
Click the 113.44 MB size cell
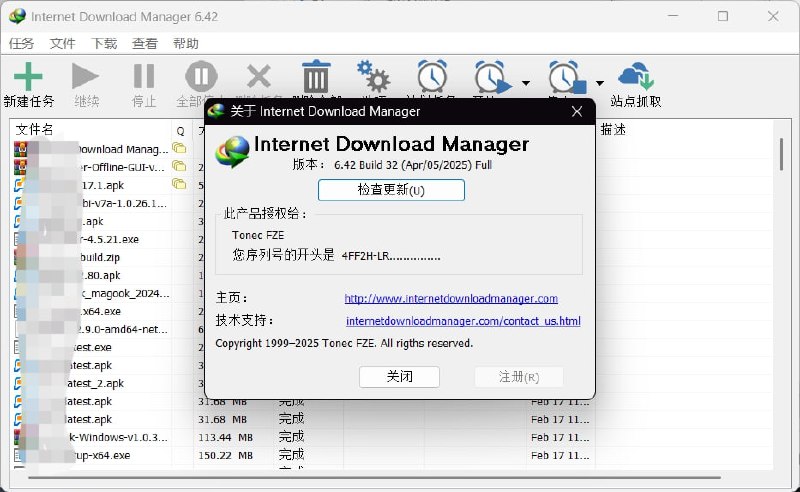[x=226, y=437]
